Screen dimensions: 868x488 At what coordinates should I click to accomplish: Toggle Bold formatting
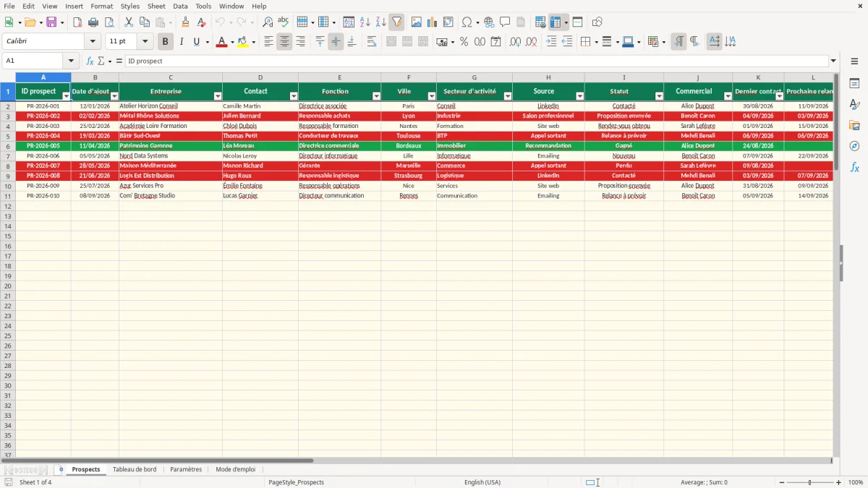point(166,42)
